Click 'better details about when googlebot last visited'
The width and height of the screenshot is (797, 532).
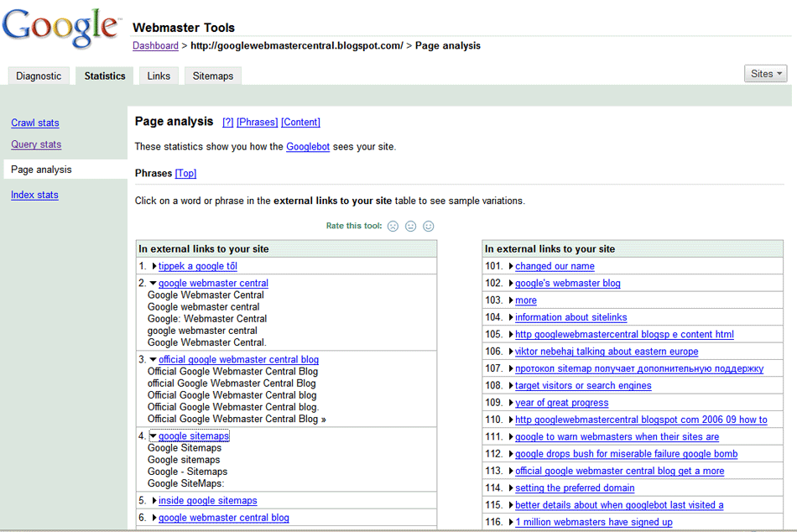point(619,505)
